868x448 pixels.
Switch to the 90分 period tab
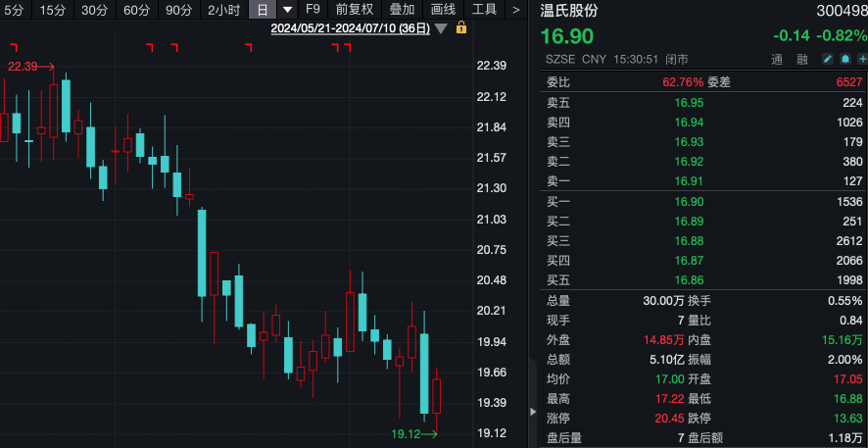[x=179, y=10]
